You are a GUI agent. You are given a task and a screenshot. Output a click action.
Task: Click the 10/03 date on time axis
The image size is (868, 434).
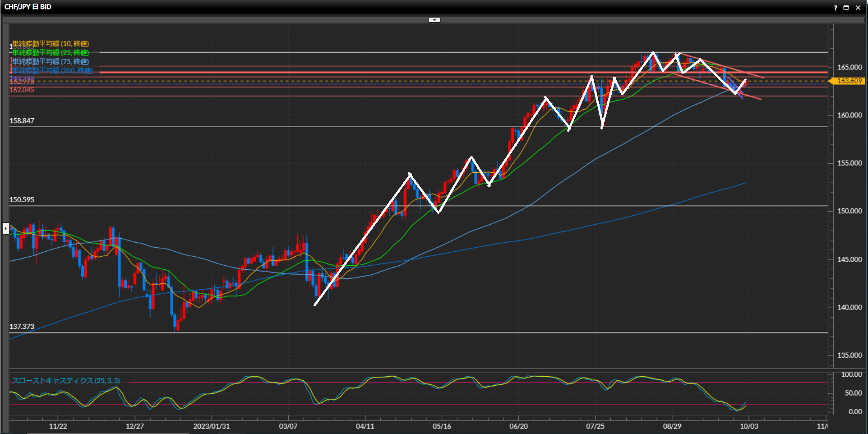749,426
